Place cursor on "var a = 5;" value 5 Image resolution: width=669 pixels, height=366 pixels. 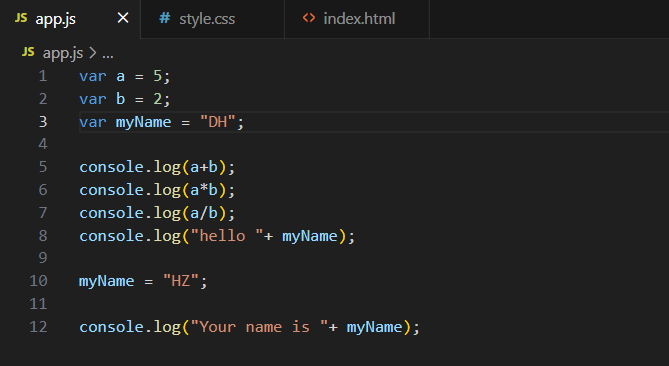(157, 76)
